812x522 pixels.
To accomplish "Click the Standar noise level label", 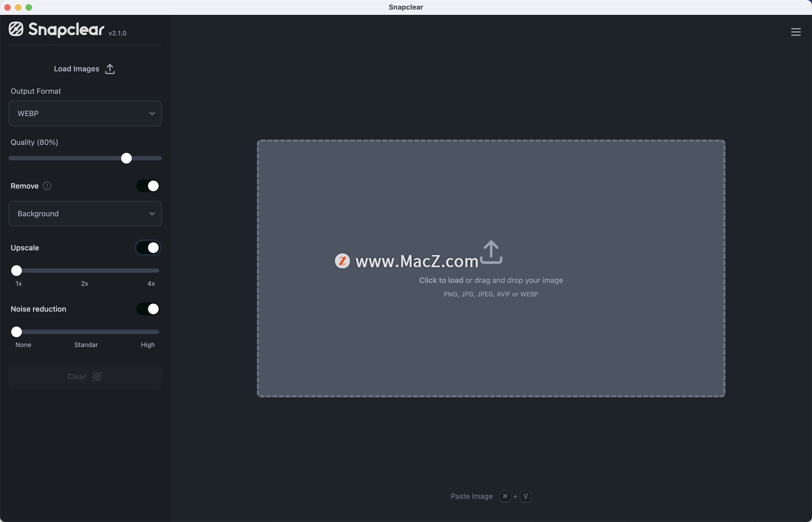I will (x=86, y=345).
